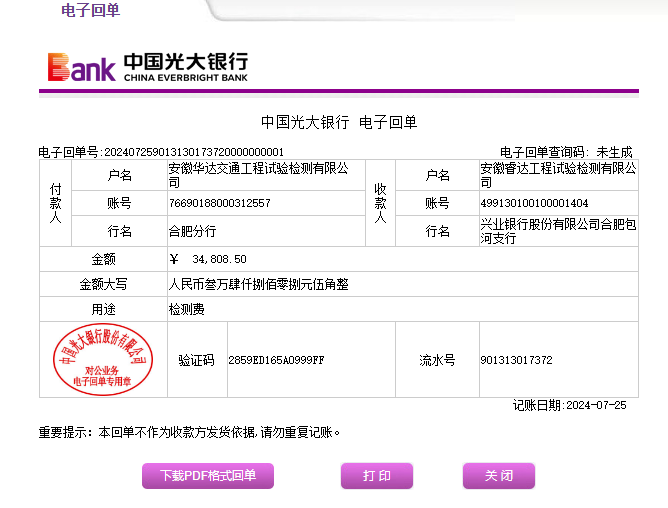Click the amount value ¥ 34,808.50
This screenshot has height=508, width=668.
pyautogui.click(x=208, y=259)
